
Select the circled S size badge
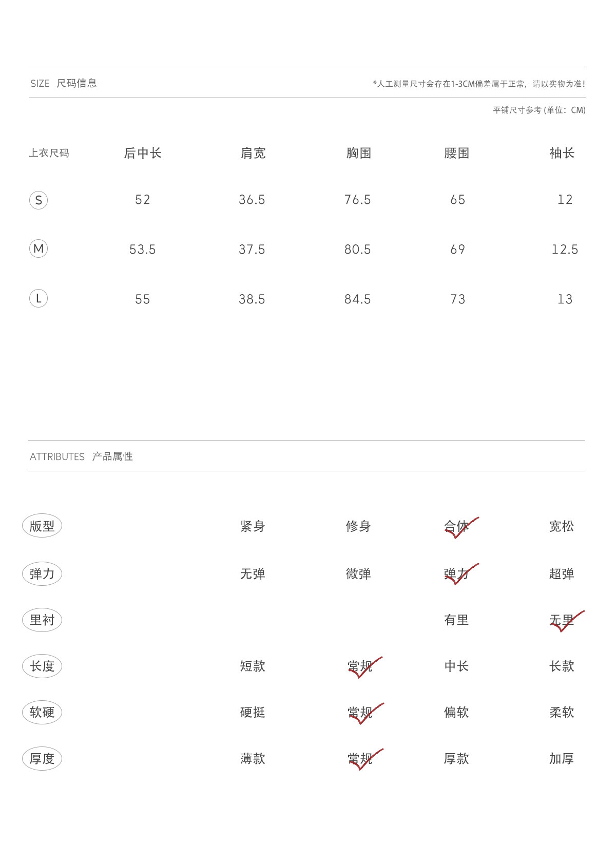(38, 200)
